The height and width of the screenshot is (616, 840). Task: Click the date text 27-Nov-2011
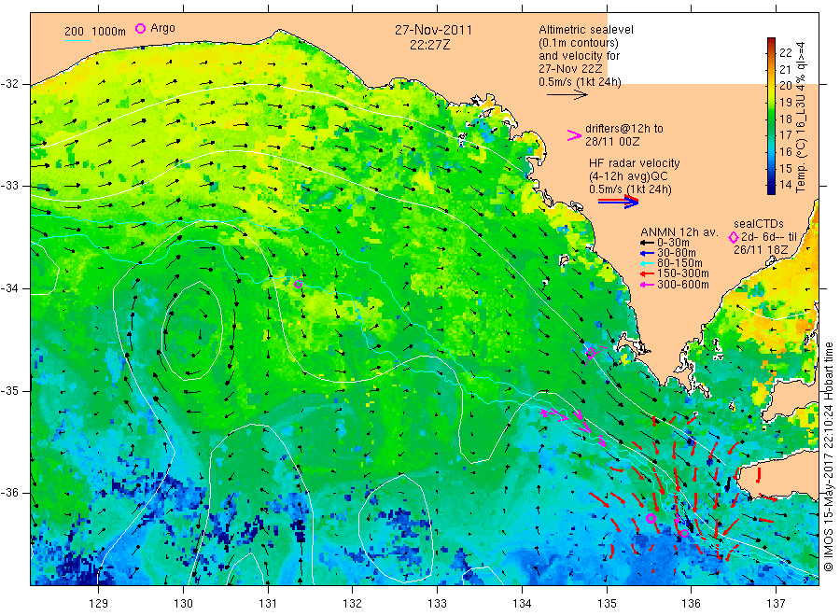click(433, 30)
